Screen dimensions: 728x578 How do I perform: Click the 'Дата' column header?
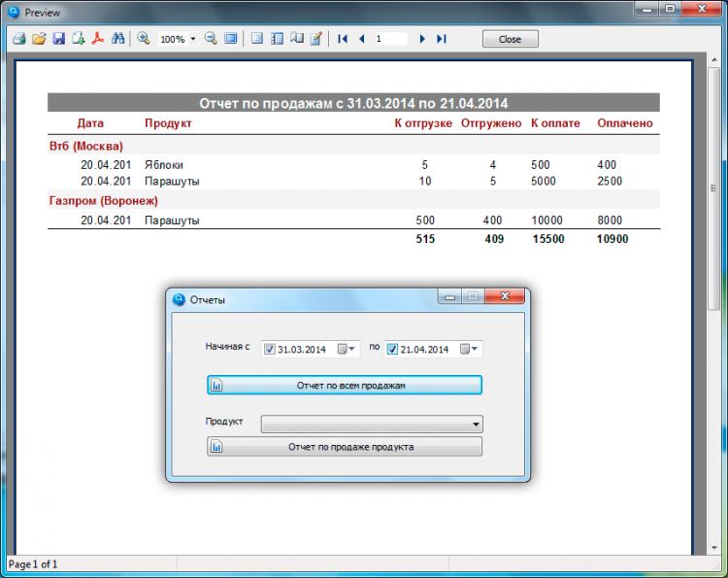point(90,123)
